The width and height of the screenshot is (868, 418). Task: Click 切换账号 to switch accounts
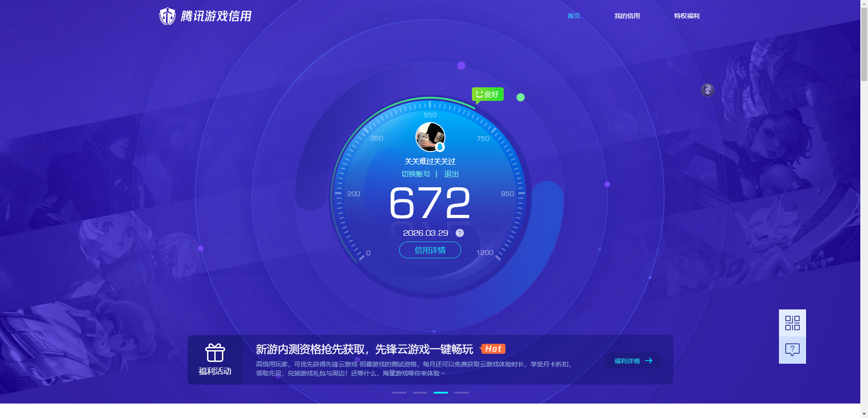[417, 174]
